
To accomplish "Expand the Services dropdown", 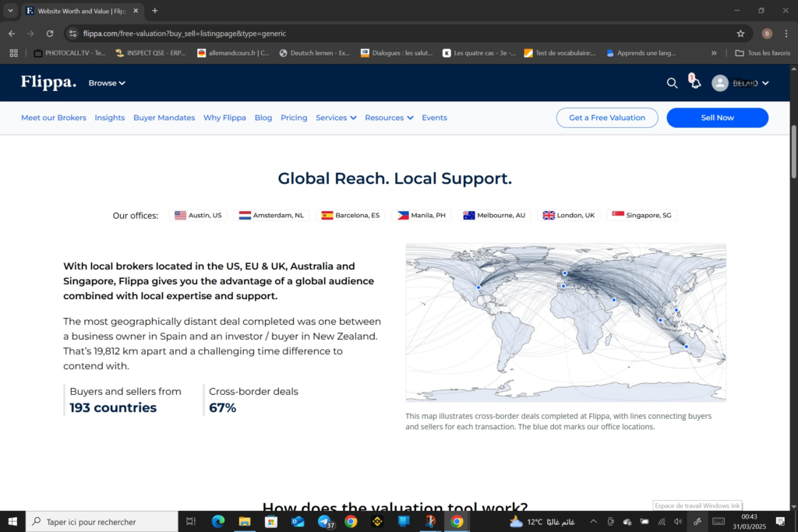I will (336, 118).
